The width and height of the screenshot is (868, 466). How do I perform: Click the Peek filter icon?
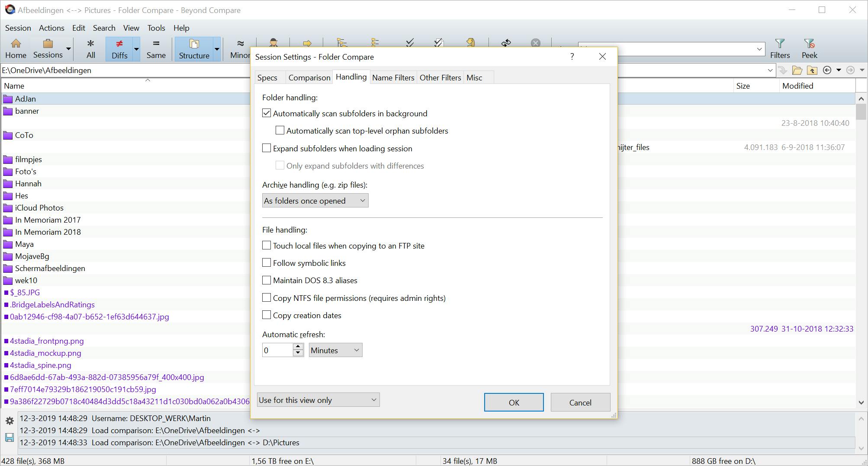(x=809, y=48)
